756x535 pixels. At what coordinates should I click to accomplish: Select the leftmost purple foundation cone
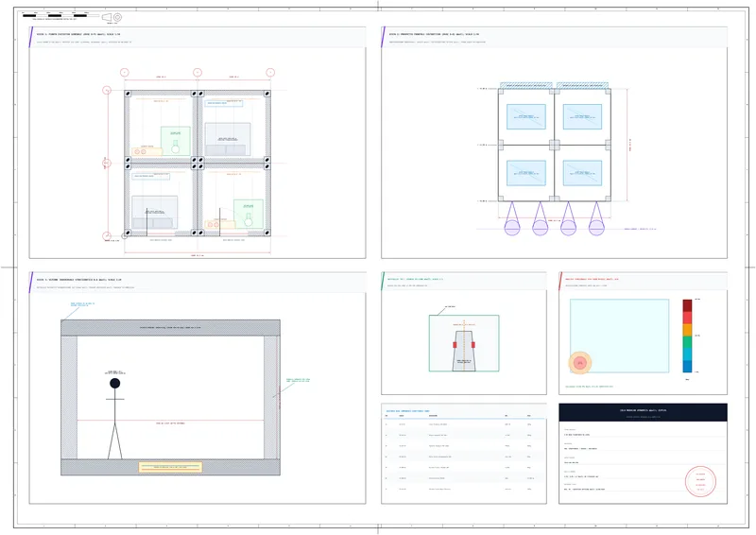512,218
